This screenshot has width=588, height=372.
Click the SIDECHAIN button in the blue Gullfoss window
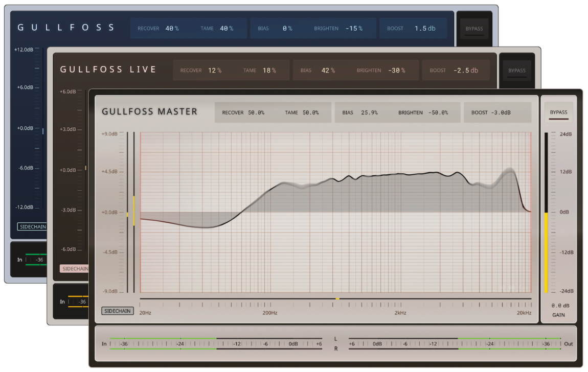pyautogui.click(x=32, y=226)
